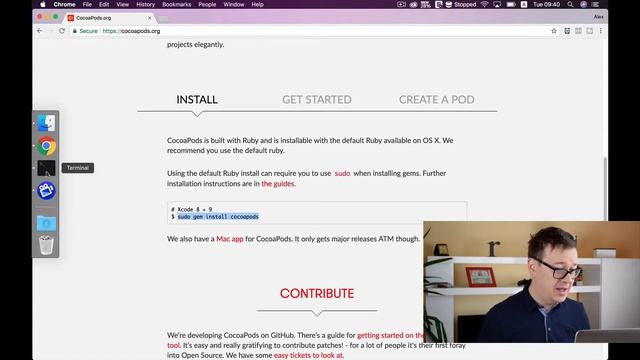
Task: Open the battery status menu
Action: point(511,4)
